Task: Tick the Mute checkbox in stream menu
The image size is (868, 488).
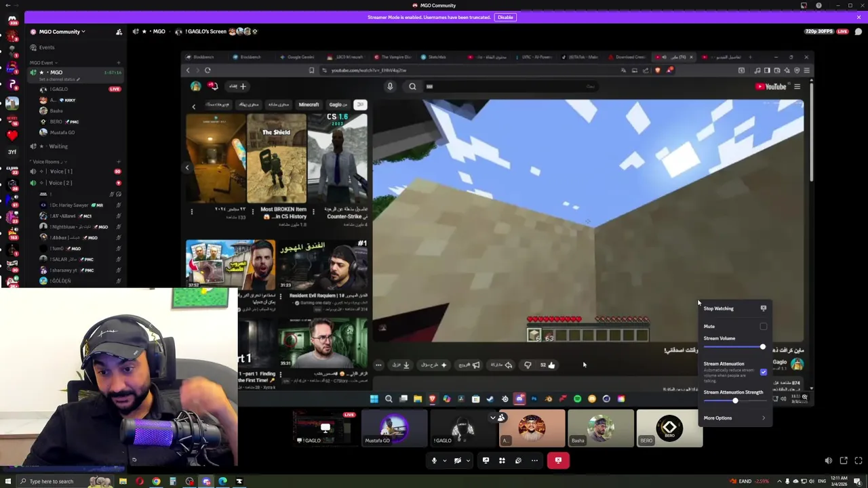Action: [764, 327]
